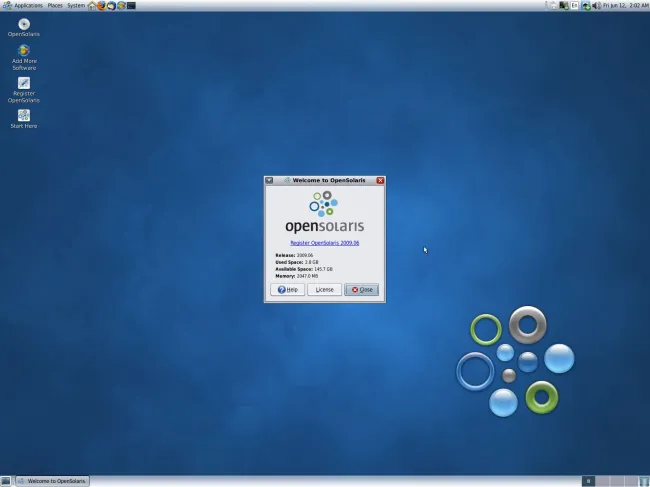Open the Terminal launcher in top panel
650x487 pixels.
click(130, 5)
